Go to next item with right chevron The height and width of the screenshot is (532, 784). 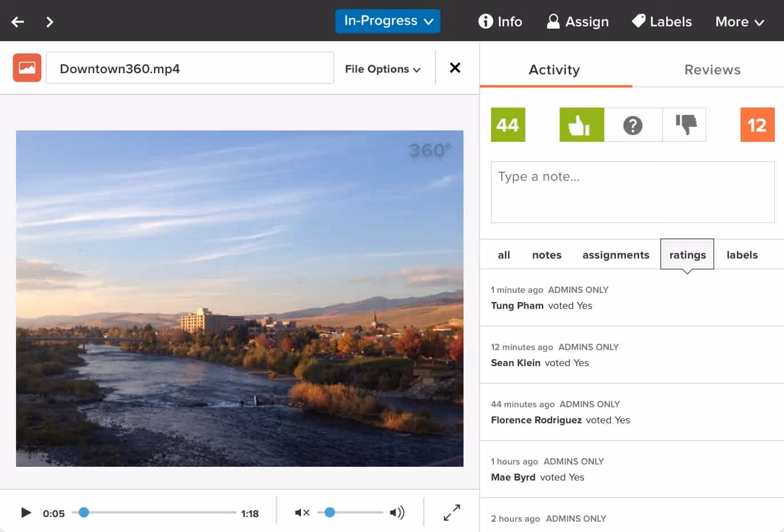pos(50,22)
